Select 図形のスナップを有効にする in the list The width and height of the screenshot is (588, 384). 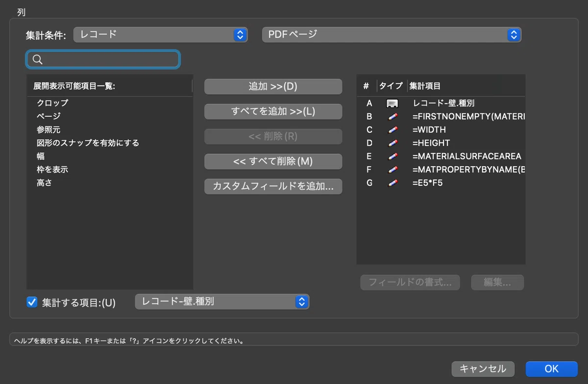point(110,143)
